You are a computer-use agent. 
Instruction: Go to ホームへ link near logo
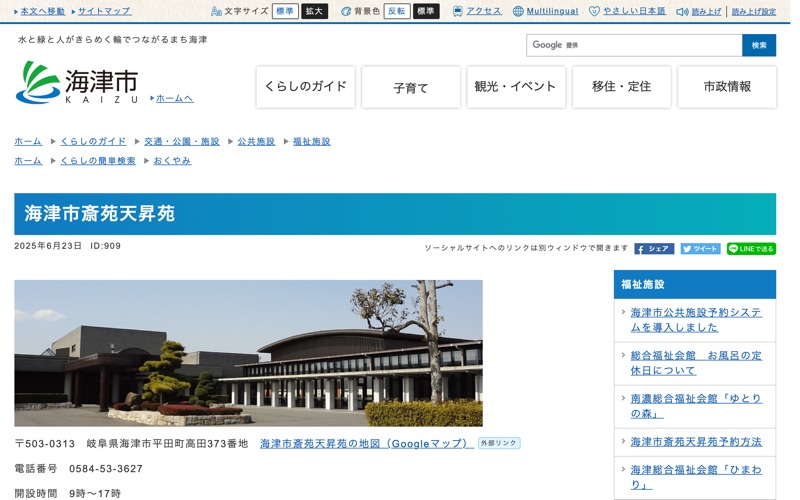tap(174, 98)
